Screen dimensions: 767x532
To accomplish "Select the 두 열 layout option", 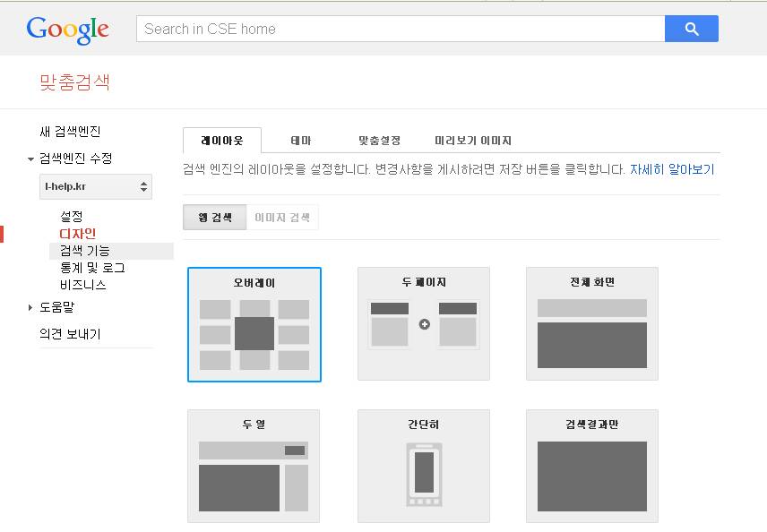I will click(254, 467).
